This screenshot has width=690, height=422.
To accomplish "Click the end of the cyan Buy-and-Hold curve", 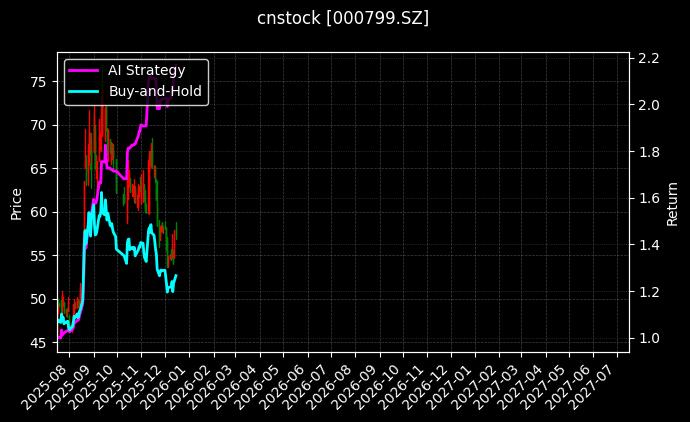I will point(176,275).
